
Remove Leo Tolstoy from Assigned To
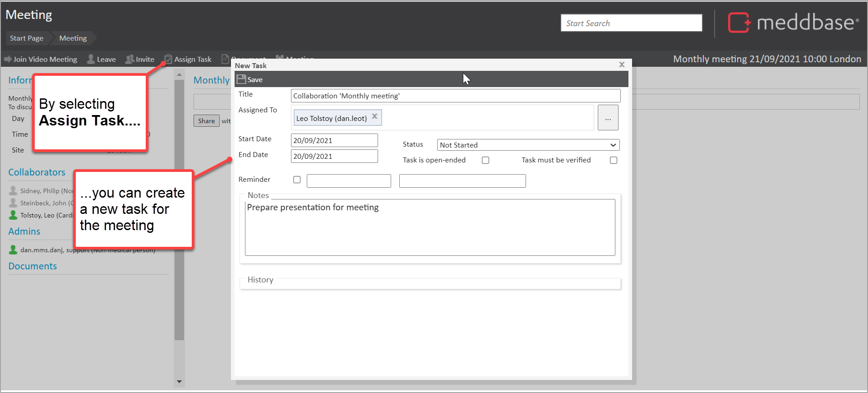coord(374,116)
